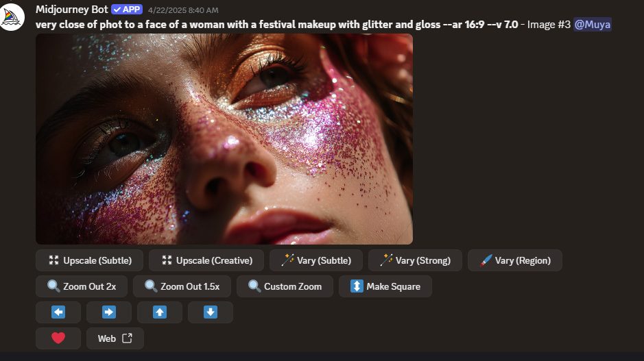
Task: Pan image right with right arrow
Action: point(109,312)
